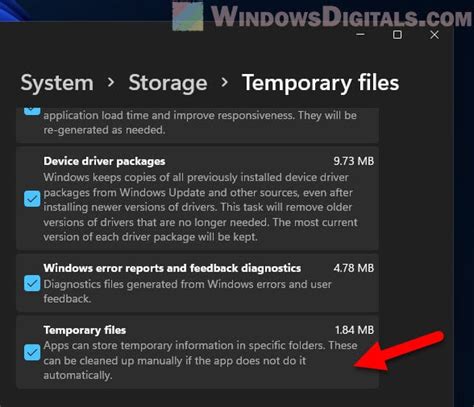The height and width of the screenshot is (407, 474).
Task: Click the Temporary files item heading
Action: click(85, 330)
